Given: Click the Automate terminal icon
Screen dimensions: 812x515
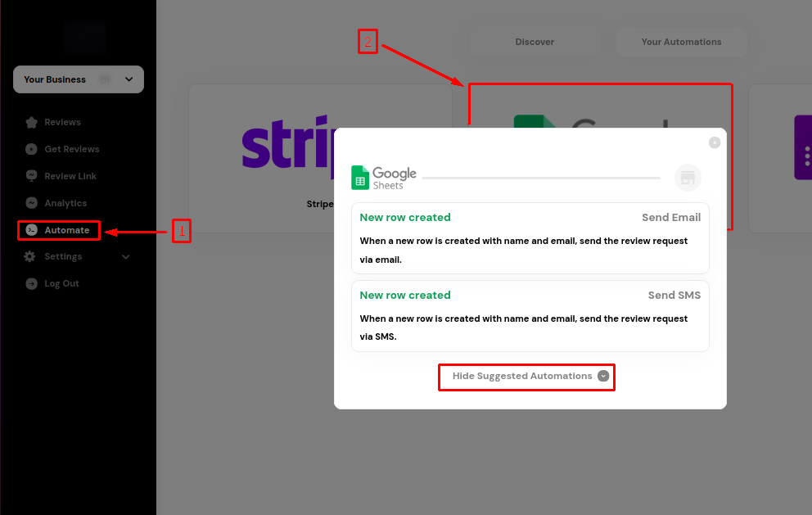Looking at the screenshot, I should pos(31,230).
